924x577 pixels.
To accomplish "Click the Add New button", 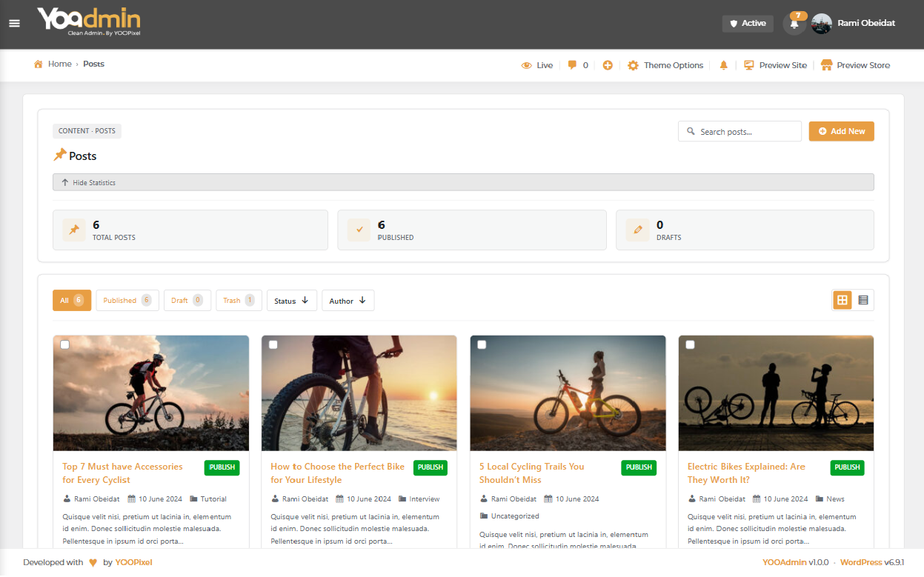I will click(x=842, y=131).
